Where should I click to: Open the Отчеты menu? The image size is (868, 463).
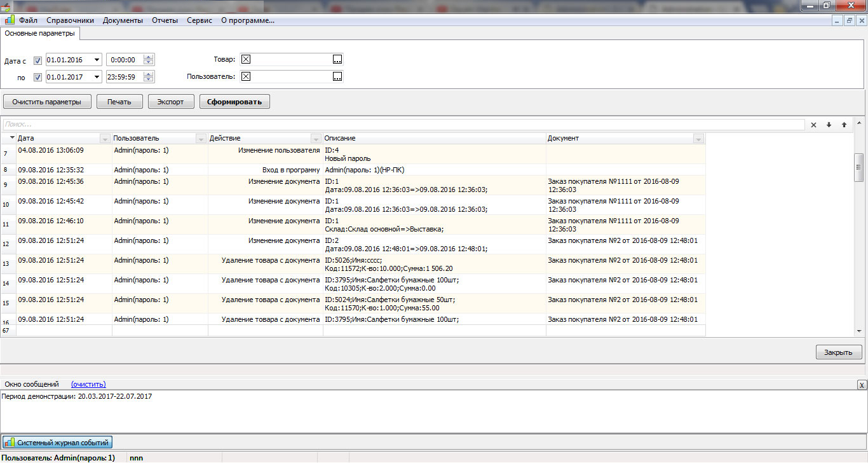pos(165,20)
